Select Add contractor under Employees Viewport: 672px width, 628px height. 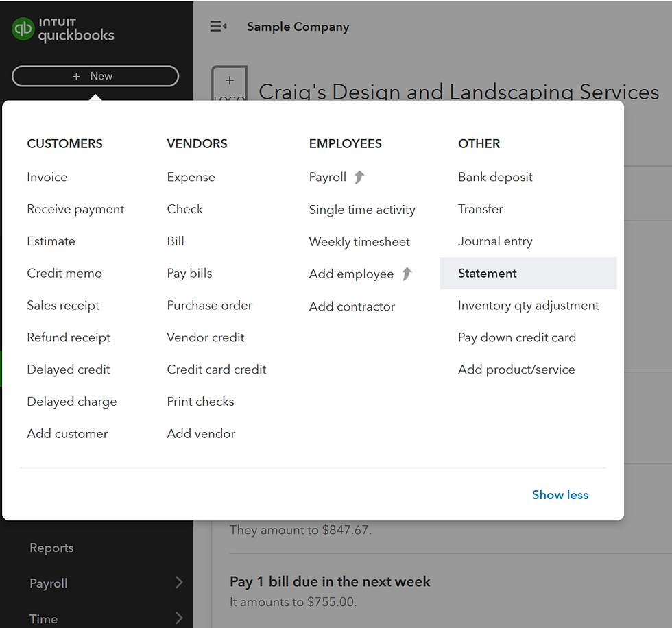[x=352, y=306]
